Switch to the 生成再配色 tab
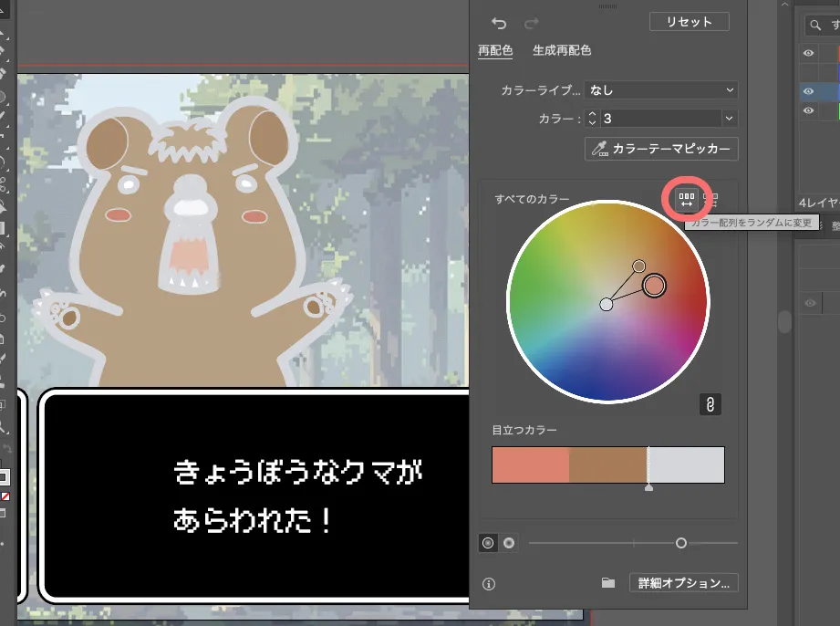Image resolution: width=840 pixels, height=626 pixels. (562, 51)
